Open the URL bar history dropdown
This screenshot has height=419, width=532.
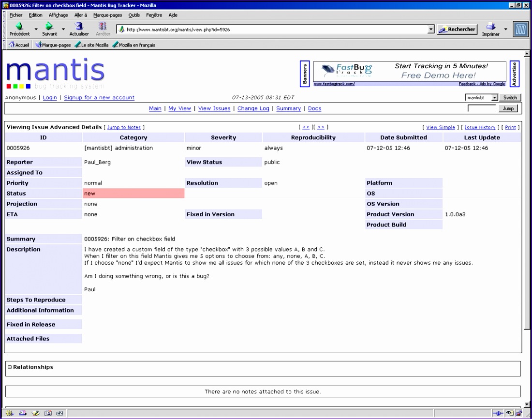coord(431,30)
